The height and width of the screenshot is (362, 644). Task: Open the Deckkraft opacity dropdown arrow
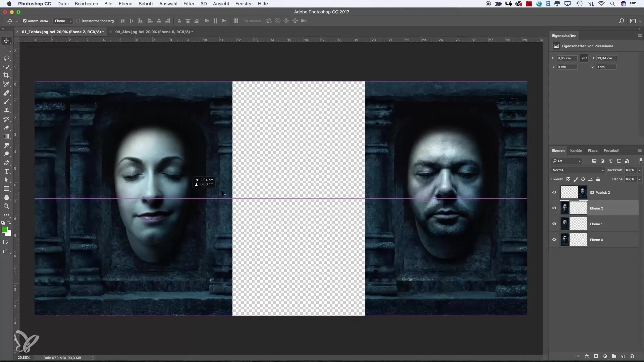pyautogui.click(x=640, y=170)
